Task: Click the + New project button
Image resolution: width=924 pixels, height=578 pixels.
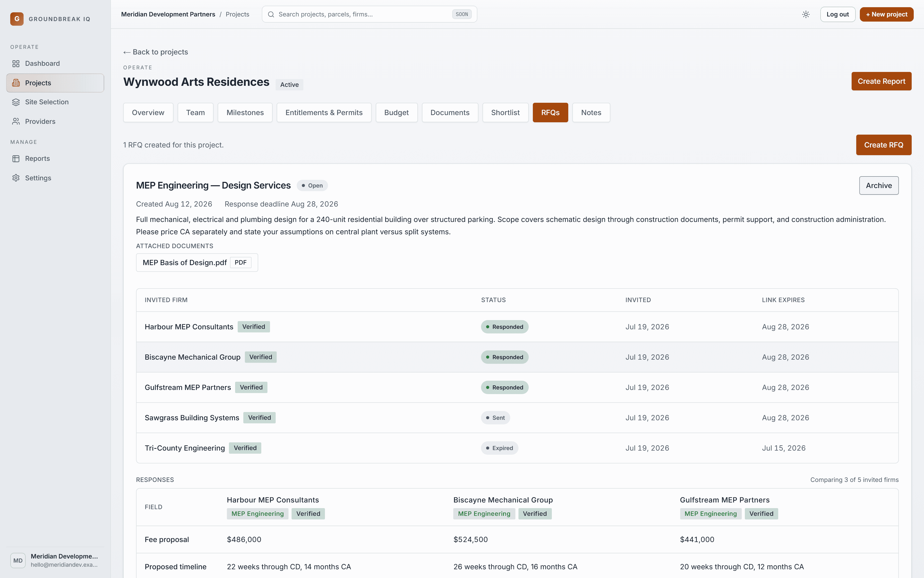Action: click(887, 15)
